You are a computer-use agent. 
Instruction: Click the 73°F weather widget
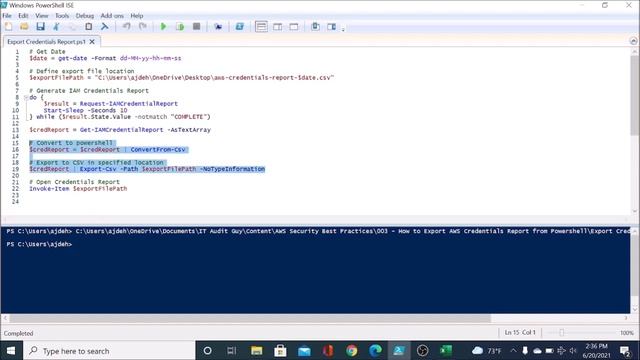487,351
